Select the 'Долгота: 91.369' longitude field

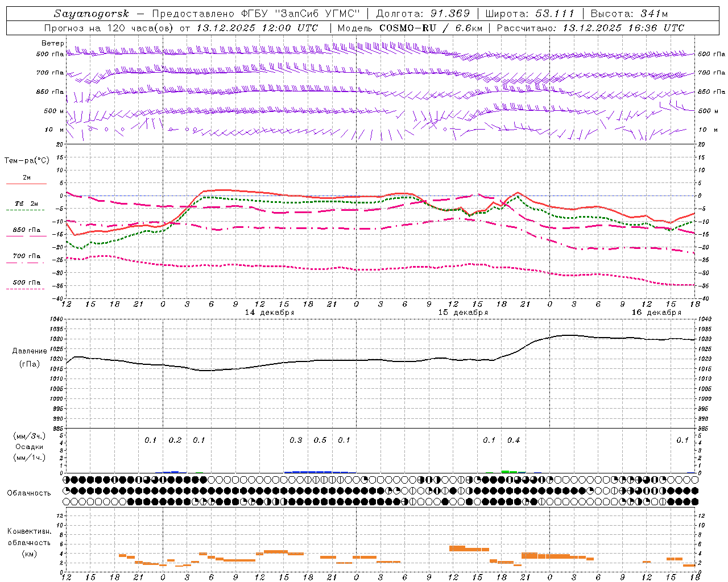(x=423, y=14)
